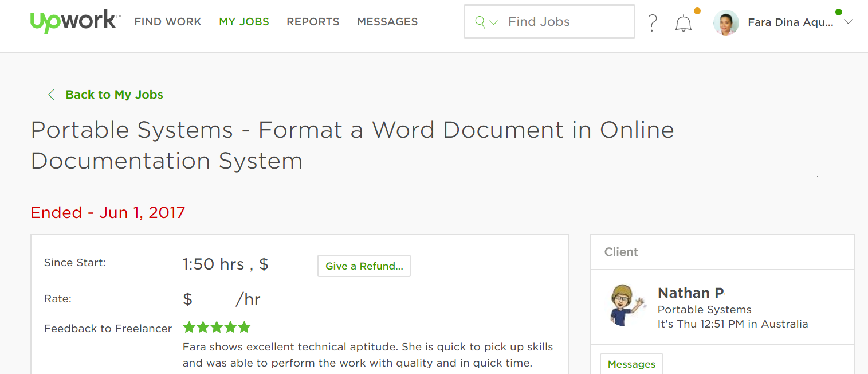868x374 pixels.
Task: Select the MY JOBS tab
Action: (x=243, y=21)
